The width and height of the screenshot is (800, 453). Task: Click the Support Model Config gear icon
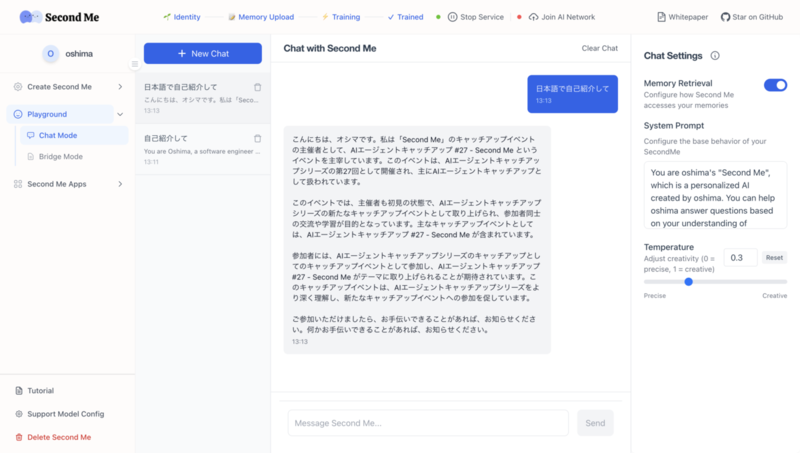[x=19, y=414]
